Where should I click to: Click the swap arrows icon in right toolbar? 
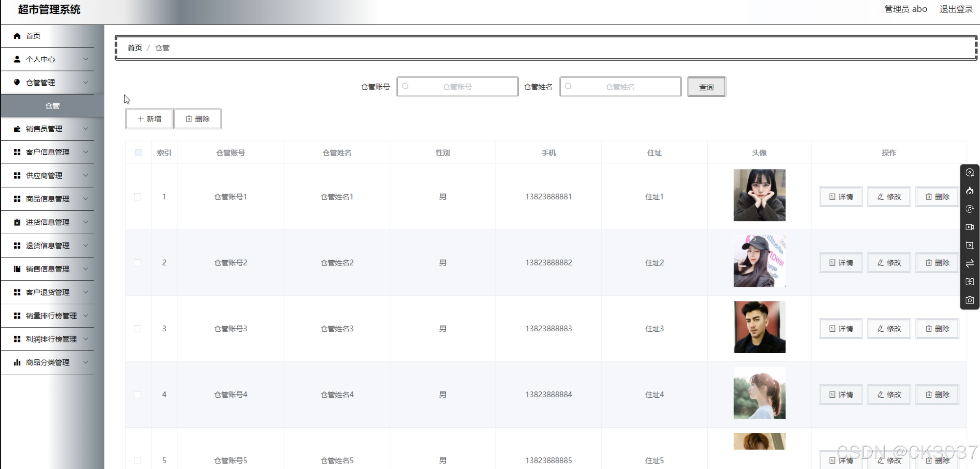coord(970,263)
